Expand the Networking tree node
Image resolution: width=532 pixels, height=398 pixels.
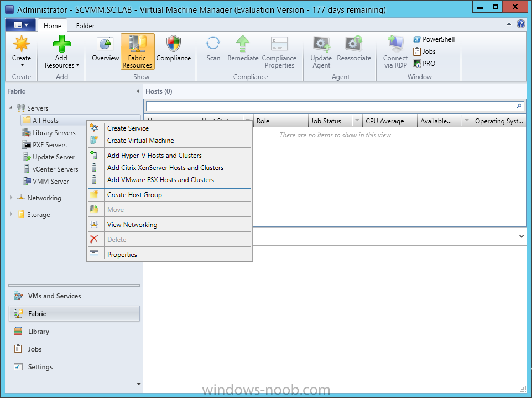tap(11, 198)
